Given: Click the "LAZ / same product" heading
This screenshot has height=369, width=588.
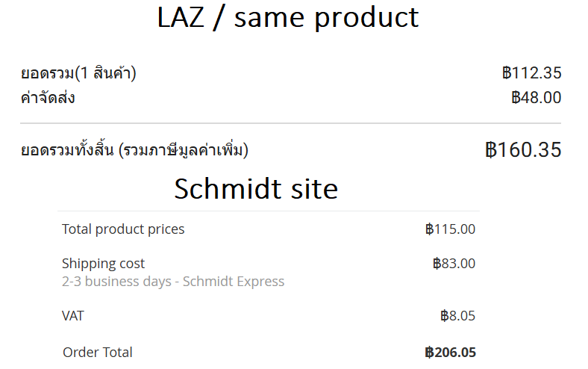Looking at the screenshot, I should (288, 17).
